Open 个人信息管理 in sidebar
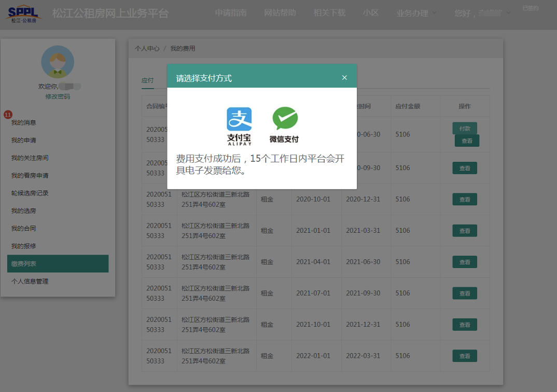 [30, 281]
